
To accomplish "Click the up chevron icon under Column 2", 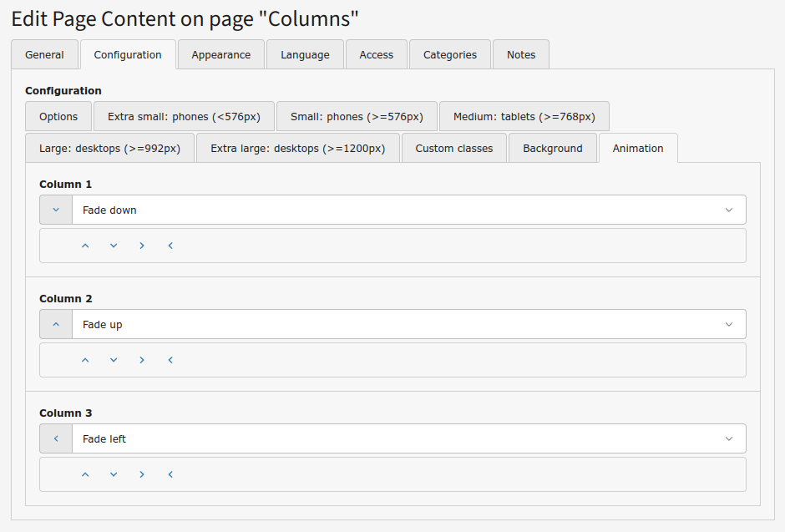I will point(85,360).
